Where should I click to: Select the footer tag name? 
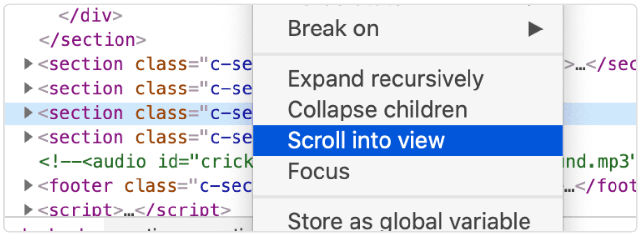[80, 186]
